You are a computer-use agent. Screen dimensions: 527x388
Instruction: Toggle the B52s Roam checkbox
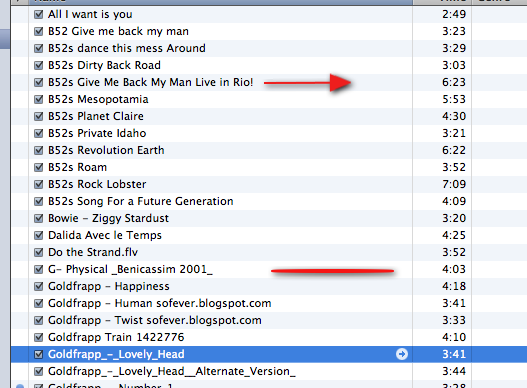pyautogui.click(x=39, y=167)
